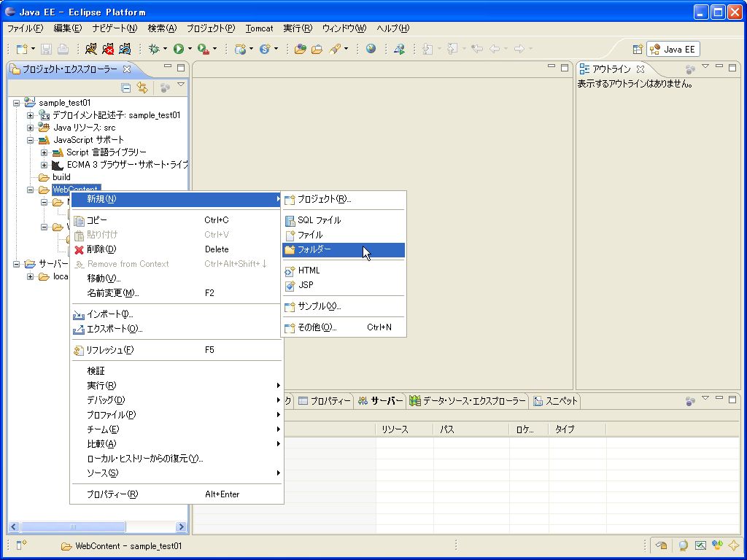Select コピー in the context menu
747x560 pixels.
tap(177, 220)
